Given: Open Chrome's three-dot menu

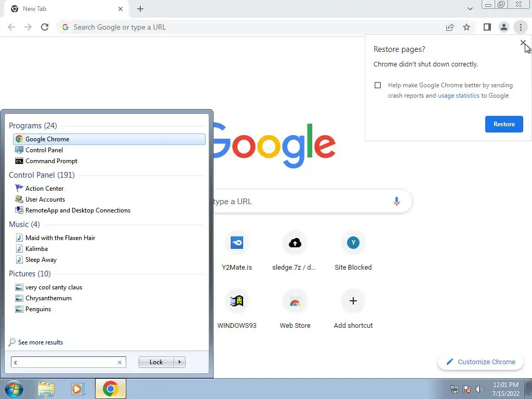Looking at the screenshot, I should pos(521,27).
